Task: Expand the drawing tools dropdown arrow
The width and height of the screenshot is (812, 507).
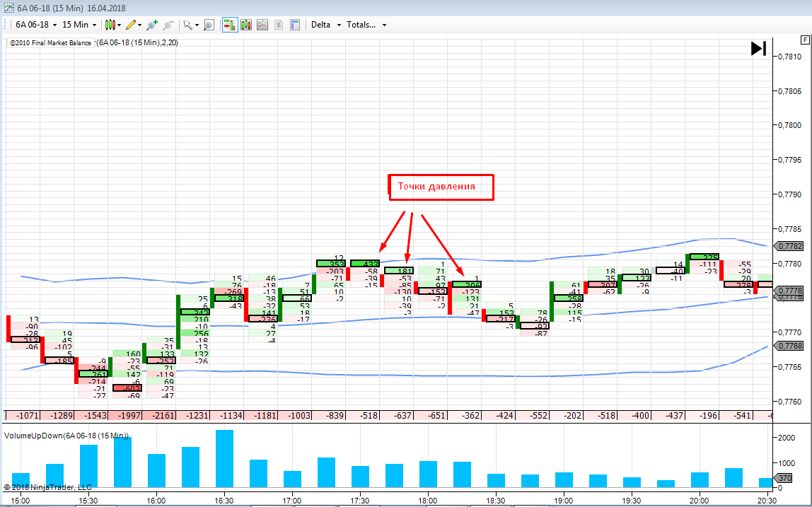Action: tap(140, 25)
